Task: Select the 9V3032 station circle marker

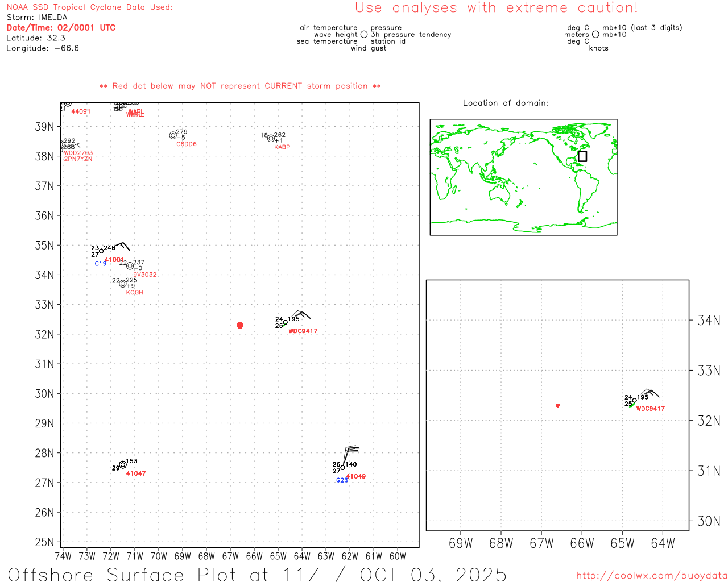Action: click(130, 266)
